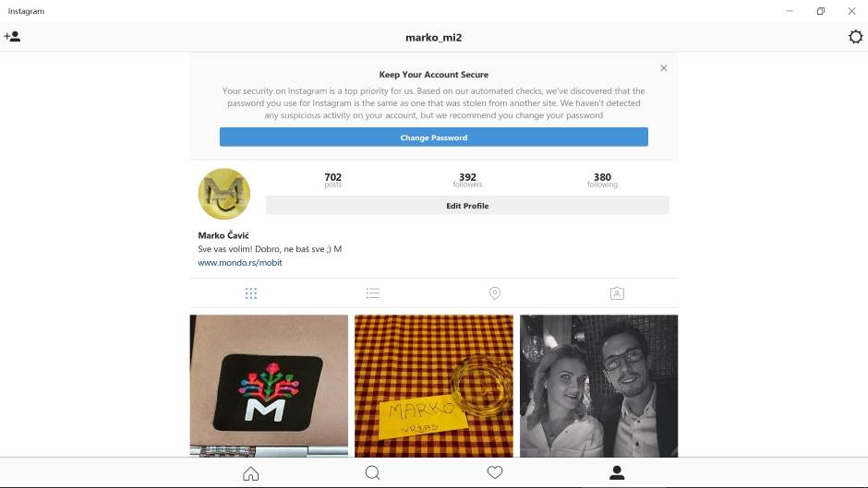Open the photo map location tab
Screen dimensions: 868x488
(495, 293)
